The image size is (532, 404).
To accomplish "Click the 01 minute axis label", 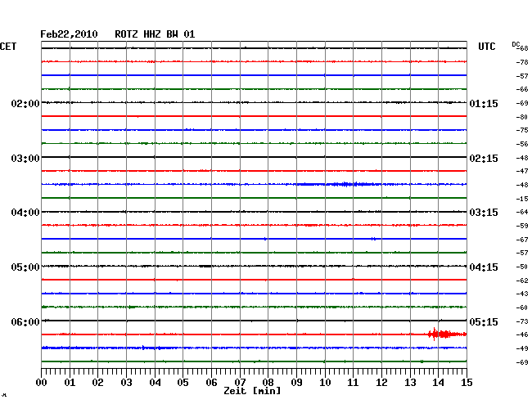I will (70, 383).
